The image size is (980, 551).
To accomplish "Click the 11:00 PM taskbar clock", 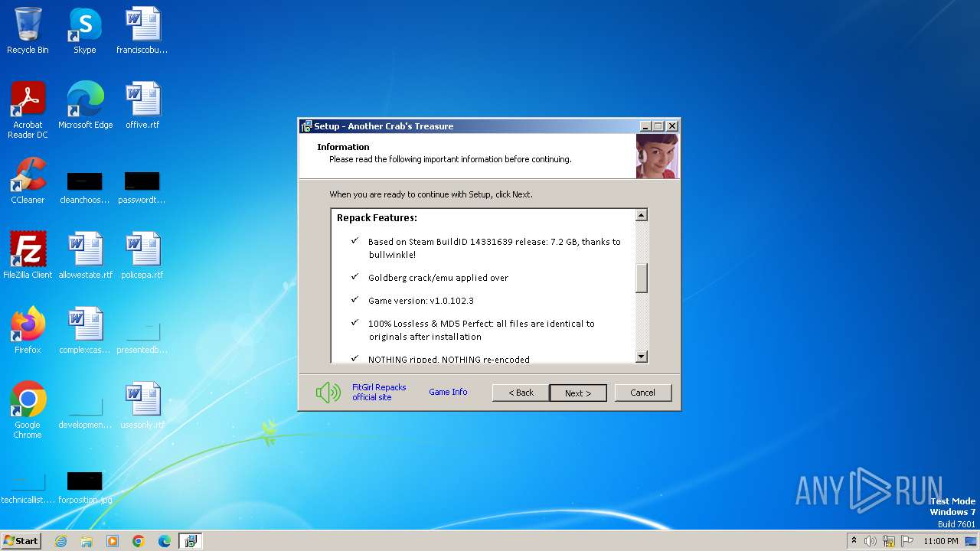I will (x=941, y=541).
